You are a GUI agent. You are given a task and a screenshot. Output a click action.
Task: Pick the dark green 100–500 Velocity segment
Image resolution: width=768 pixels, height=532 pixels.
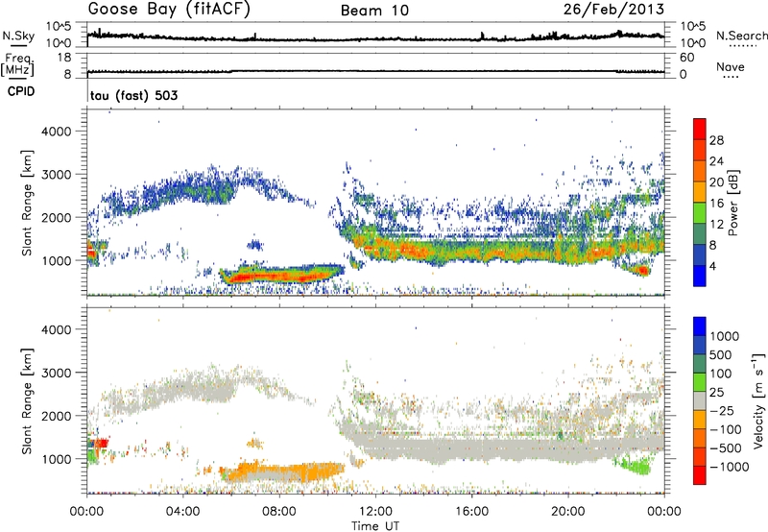coord(700,364)
